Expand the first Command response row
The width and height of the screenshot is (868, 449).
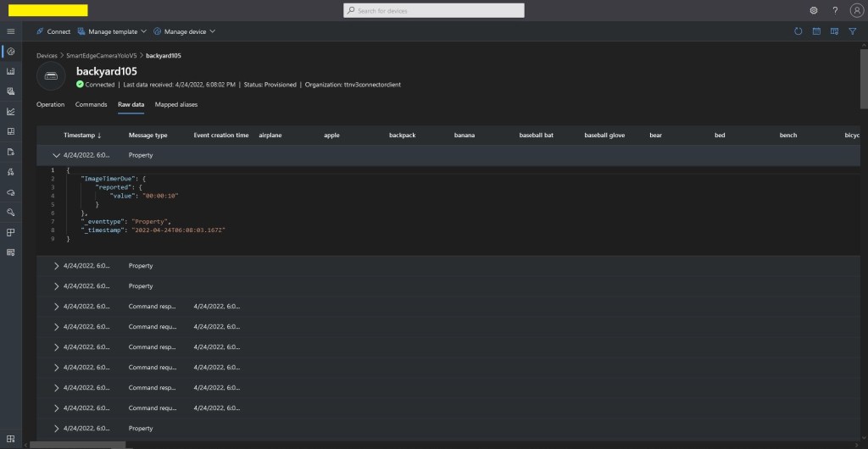tap(57, 307)
